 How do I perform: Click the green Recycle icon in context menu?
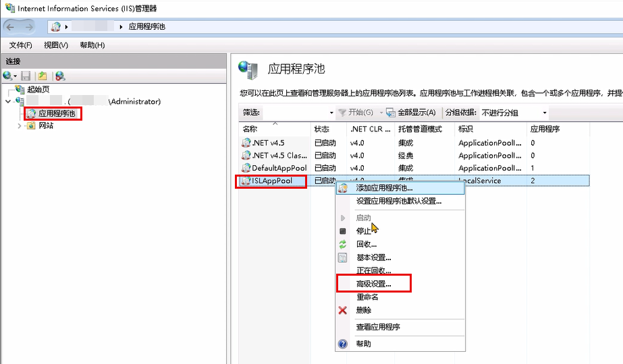coord(343,244)
